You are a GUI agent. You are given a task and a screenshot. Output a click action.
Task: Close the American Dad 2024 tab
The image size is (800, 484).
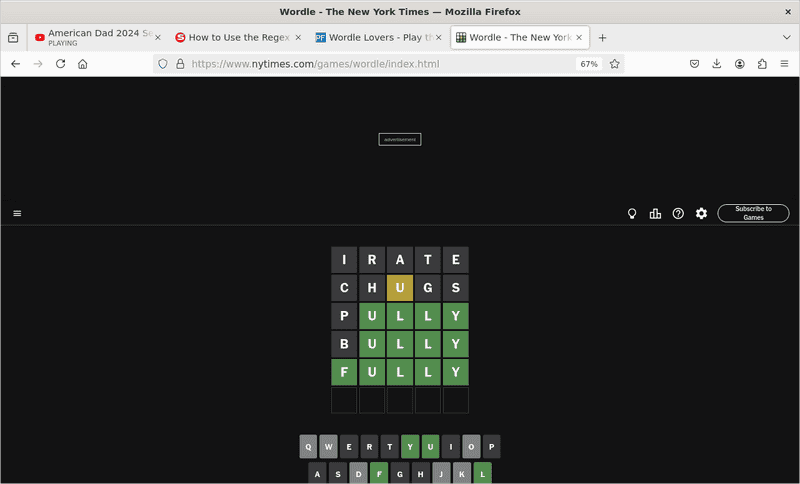tap(158, 38)
